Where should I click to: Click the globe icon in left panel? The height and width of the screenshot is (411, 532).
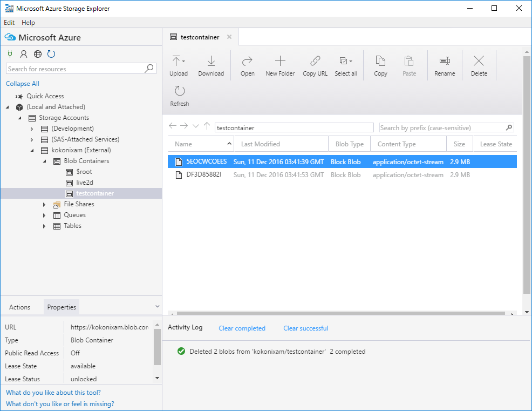38,53
